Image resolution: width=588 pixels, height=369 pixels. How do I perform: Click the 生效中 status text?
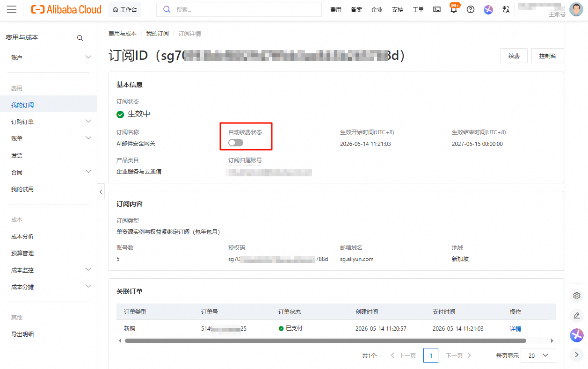pos(139,114)
